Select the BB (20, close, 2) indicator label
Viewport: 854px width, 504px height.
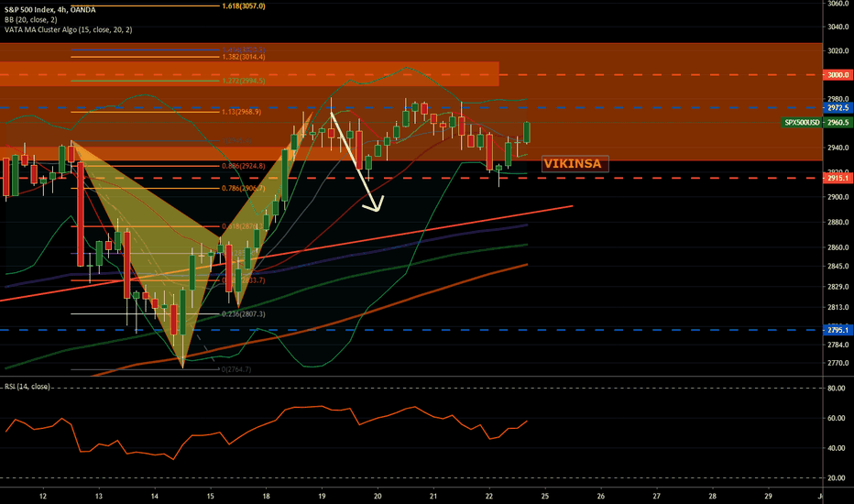pos(31,19)
